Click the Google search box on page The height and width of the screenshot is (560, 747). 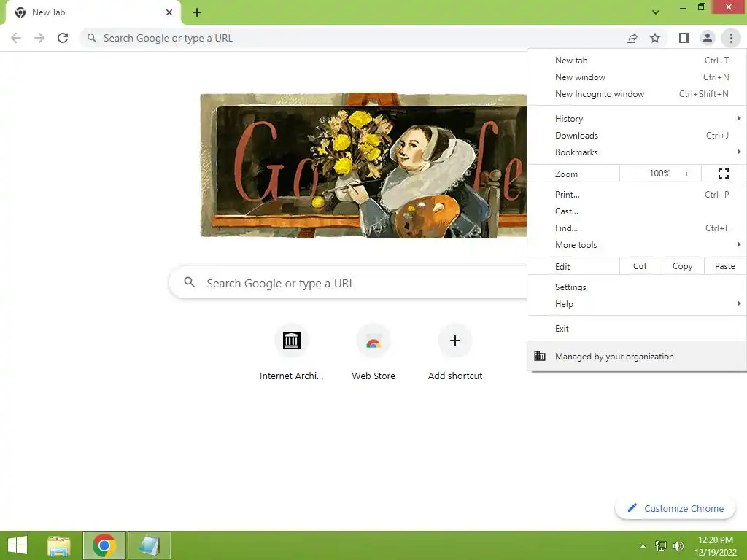(x=348, y=284)
